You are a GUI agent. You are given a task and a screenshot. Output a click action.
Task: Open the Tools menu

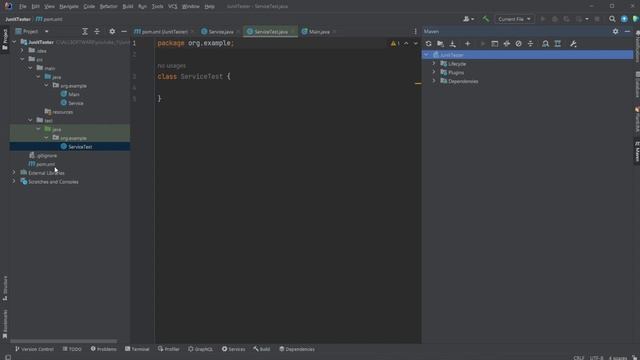coord(157,7)
